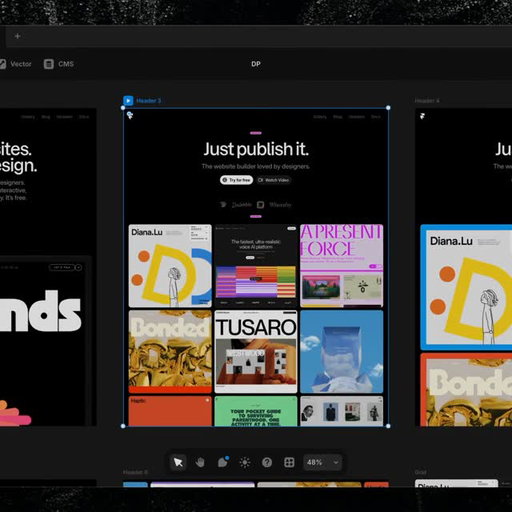Image resolution: width=512 pixels, height=512 pixels.
Task: Switch to the hand pan tool
Action: coord(200,462)
